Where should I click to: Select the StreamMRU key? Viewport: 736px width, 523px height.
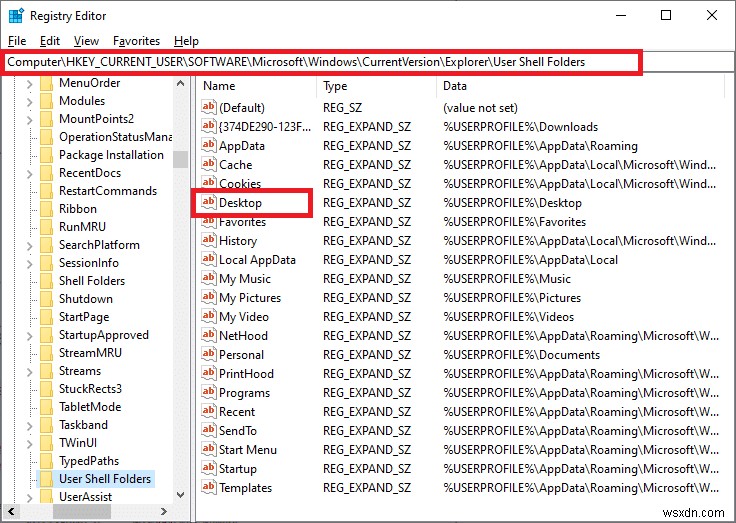90,353
